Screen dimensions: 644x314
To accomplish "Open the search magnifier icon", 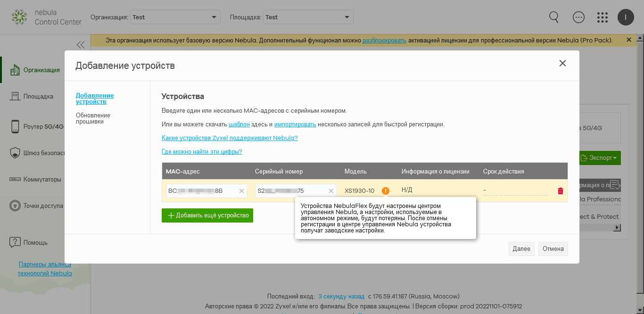I will [554, 17].
